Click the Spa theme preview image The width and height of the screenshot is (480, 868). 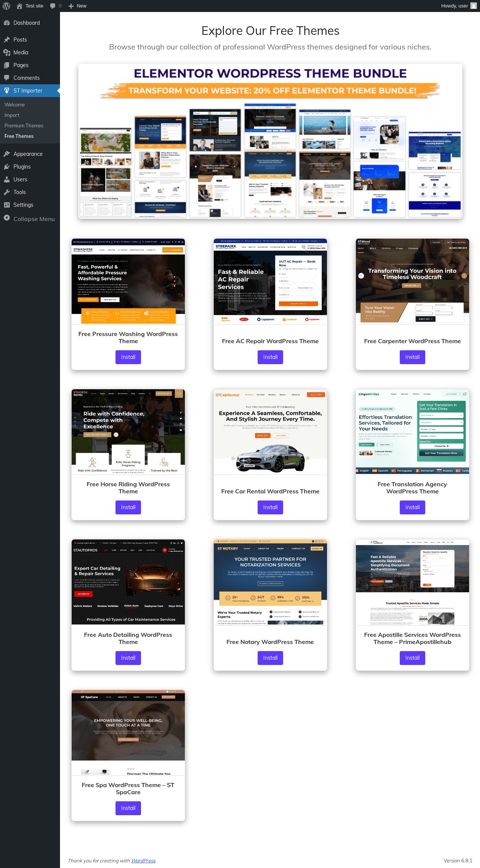coord(128,733)
